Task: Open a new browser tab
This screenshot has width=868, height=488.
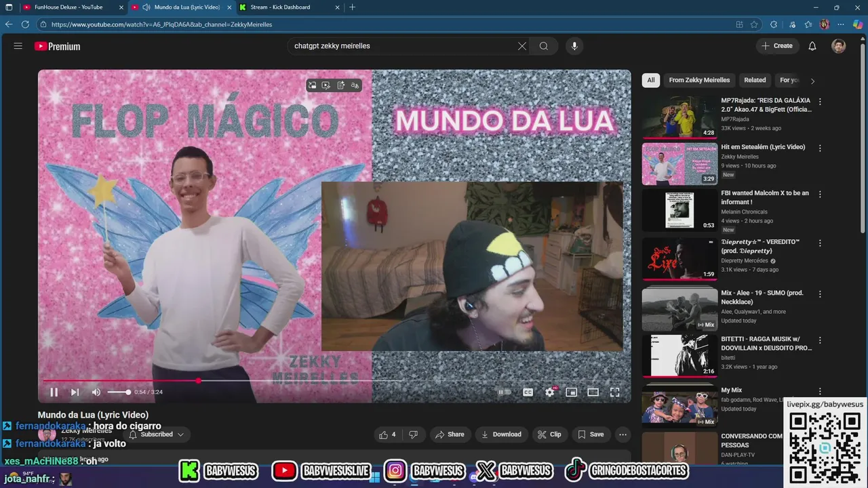Action: point(352,7)
